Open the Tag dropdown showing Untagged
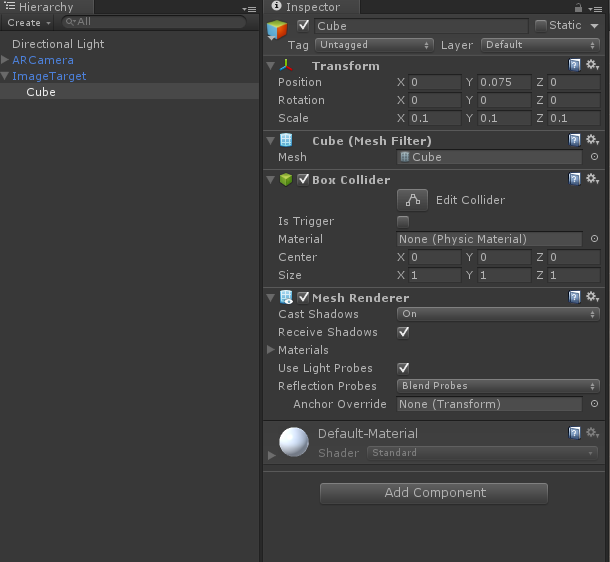The image size is (610, 562). click(x=374, y=45)
